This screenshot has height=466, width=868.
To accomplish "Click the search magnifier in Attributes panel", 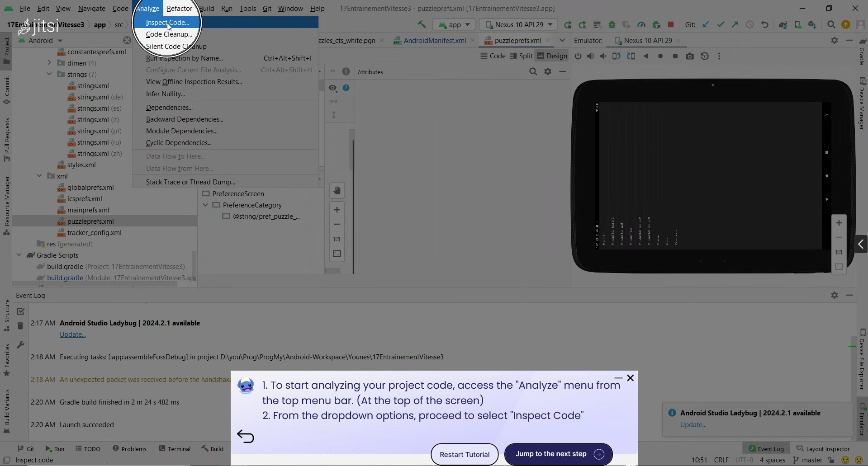I will (x=533, y=71).
